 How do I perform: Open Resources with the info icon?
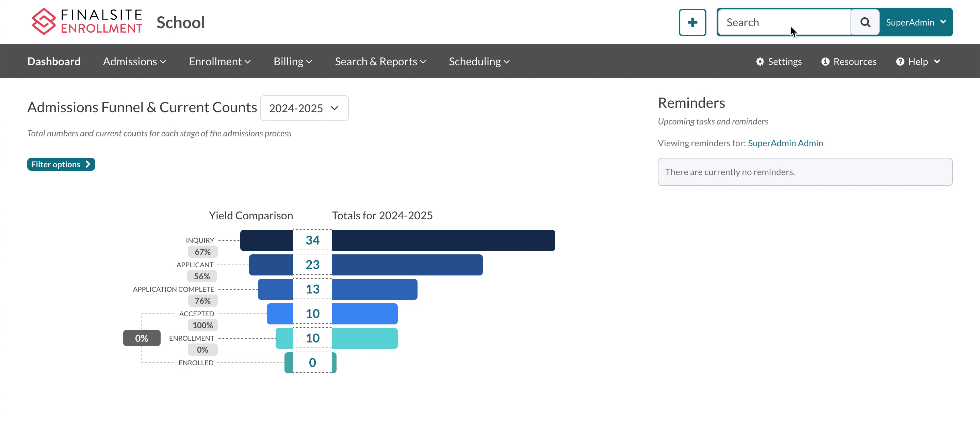point(825,62)
